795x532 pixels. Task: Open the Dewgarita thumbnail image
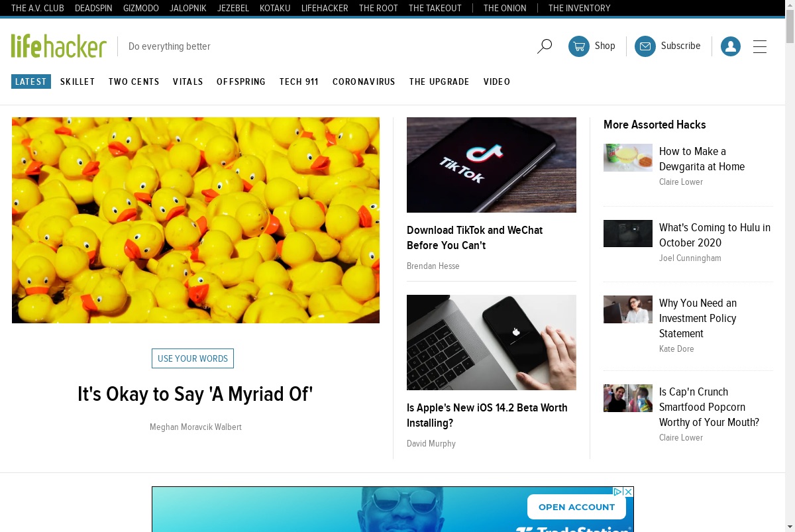[628, 158]
